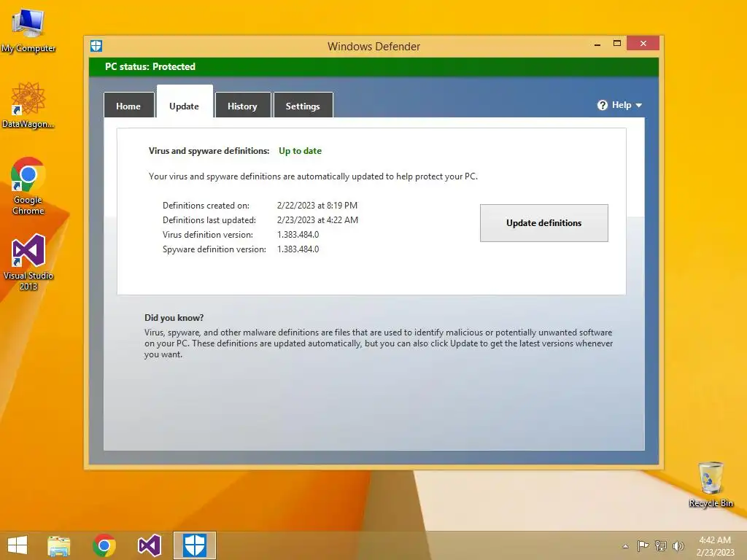Click the 'Did you know?' heading
Image resolution: width=747 pixels, height=560 pixels.
click(x=174, y=318)
